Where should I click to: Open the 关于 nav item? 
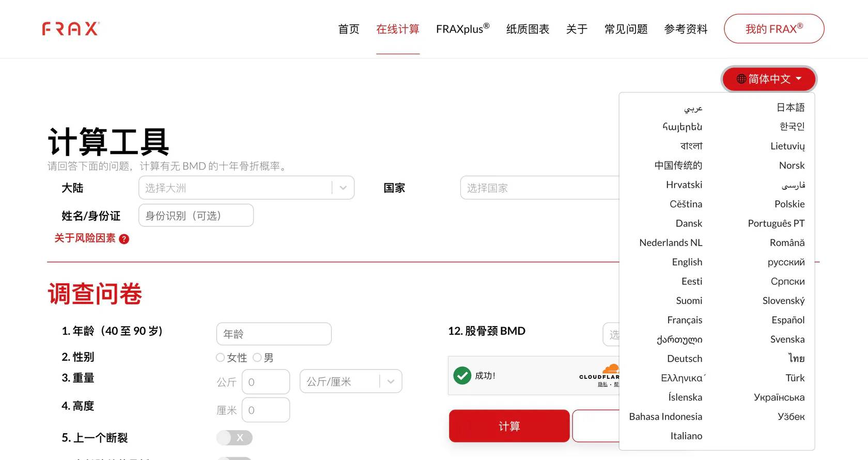pos(577,29)
